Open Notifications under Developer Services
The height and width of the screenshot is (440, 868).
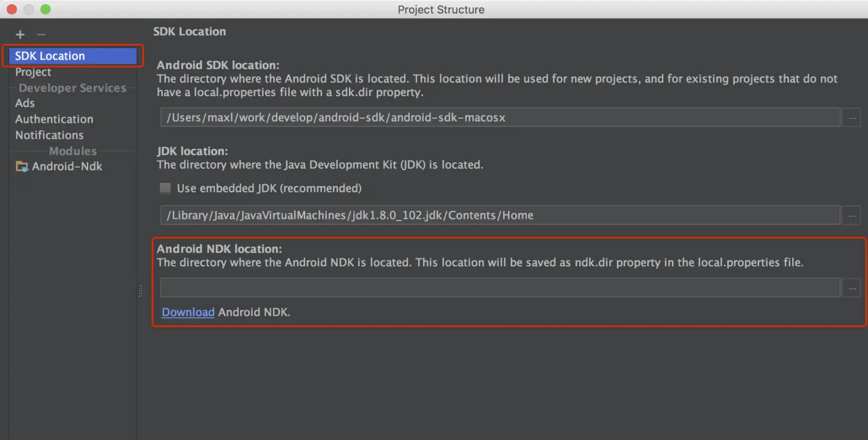(49, 135)
